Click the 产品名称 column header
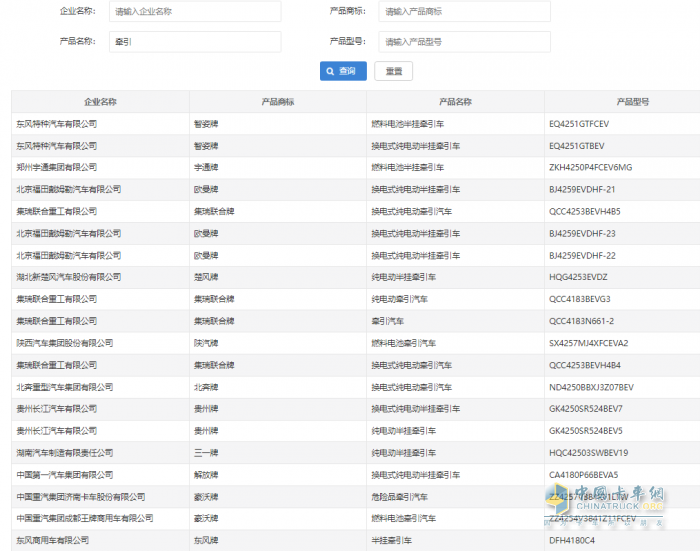The height and width of the screenshot is (551, 700). [455, 102]
